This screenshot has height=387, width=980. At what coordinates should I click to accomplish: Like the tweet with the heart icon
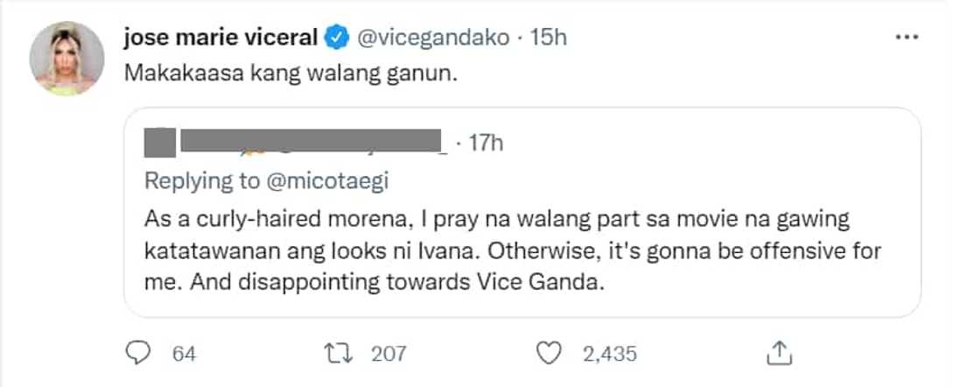547,354
